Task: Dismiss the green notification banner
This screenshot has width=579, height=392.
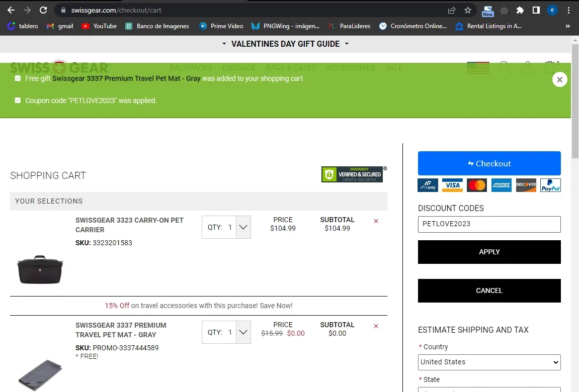Action: [x=559, y=79]
